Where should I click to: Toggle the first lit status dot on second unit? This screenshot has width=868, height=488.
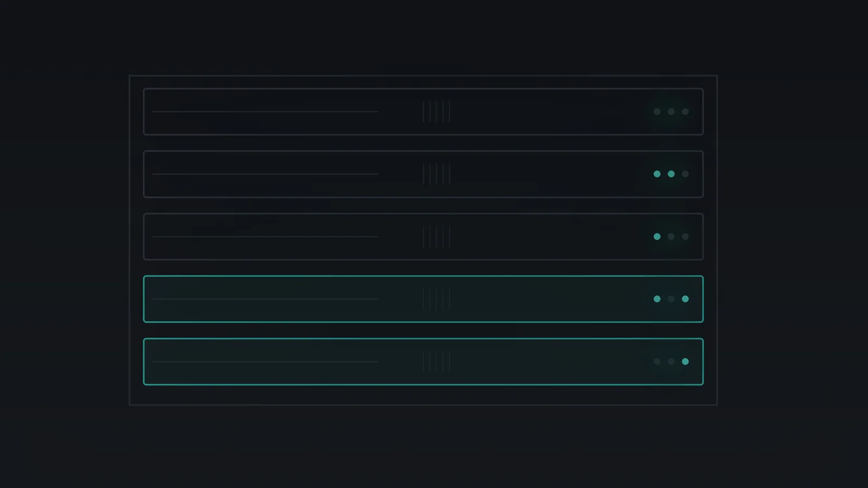coord(657,174)
